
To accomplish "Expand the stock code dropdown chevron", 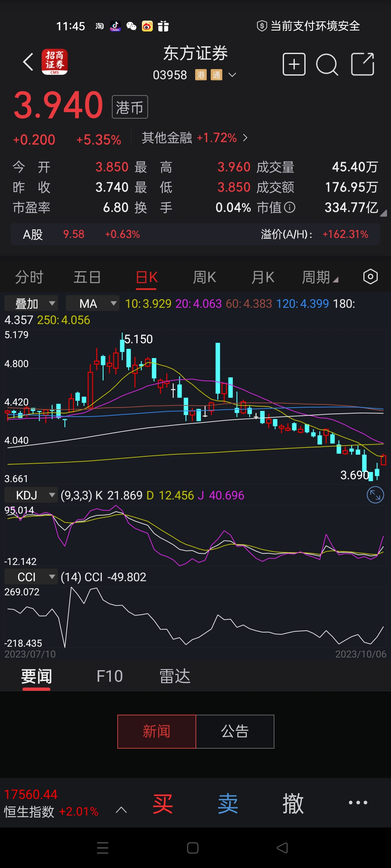I will (x=232, y=75).
